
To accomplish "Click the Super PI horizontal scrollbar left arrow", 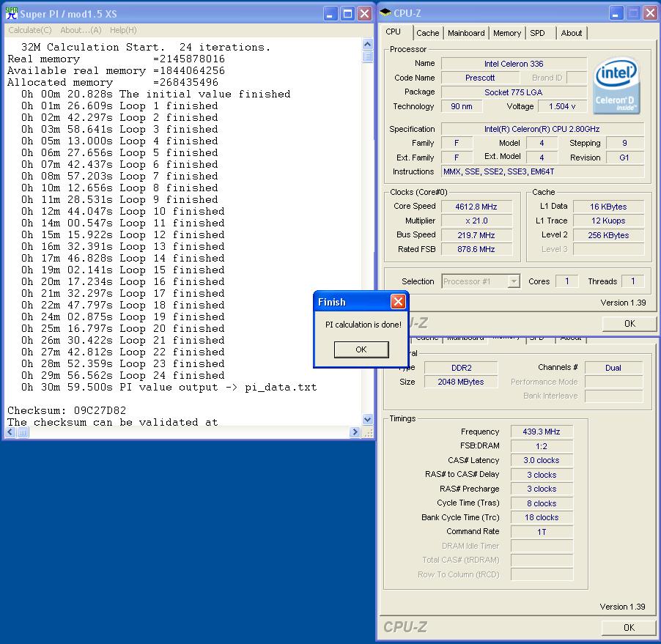I will pyautogui.click(x=10, y=432).
